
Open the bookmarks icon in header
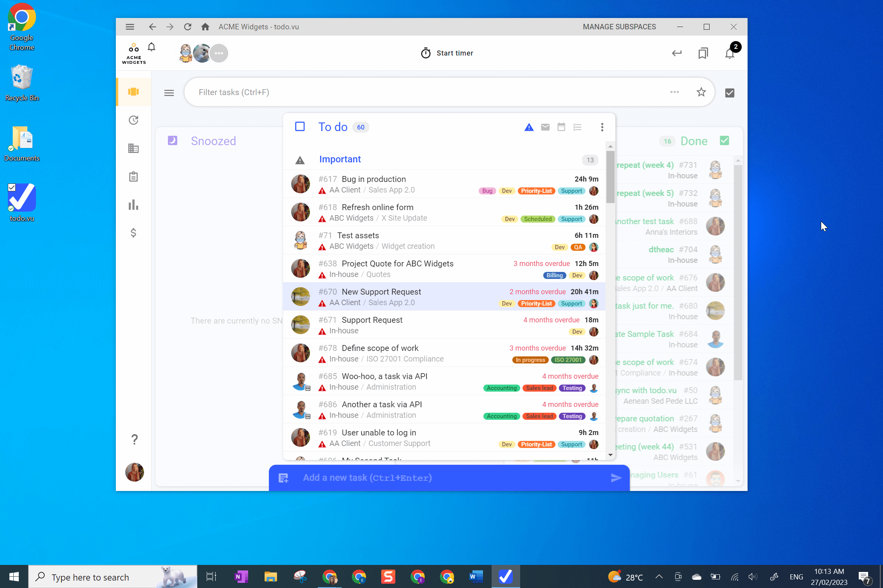click(703, 53)
